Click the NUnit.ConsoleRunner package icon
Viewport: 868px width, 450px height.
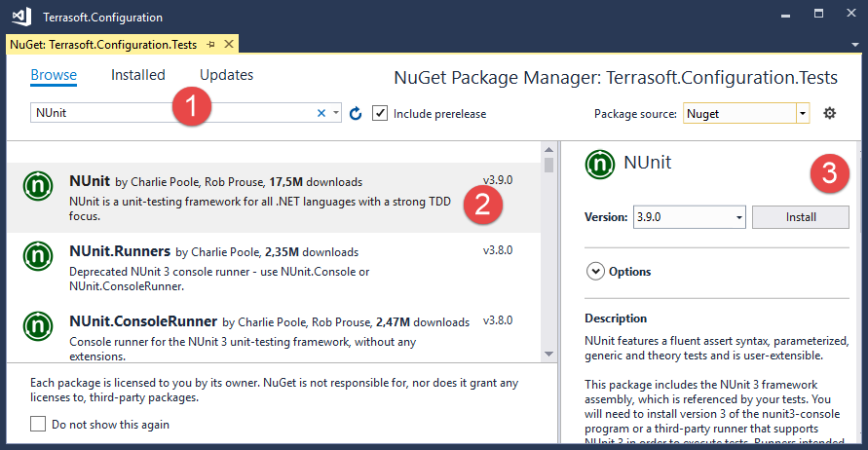[x=39, y=325]
